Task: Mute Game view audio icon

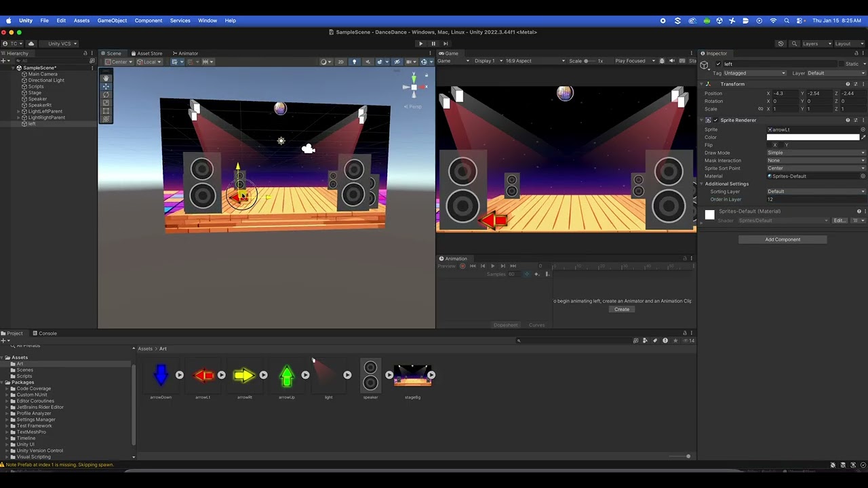Action: [672, 61]
